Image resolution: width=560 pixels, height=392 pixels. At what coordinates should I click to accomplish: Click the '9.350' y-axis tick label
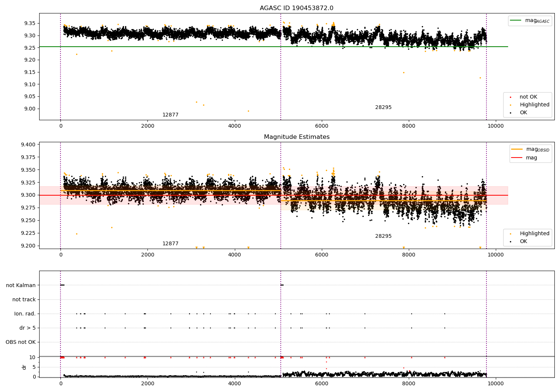pyautogui.click(x=28, y=170)
